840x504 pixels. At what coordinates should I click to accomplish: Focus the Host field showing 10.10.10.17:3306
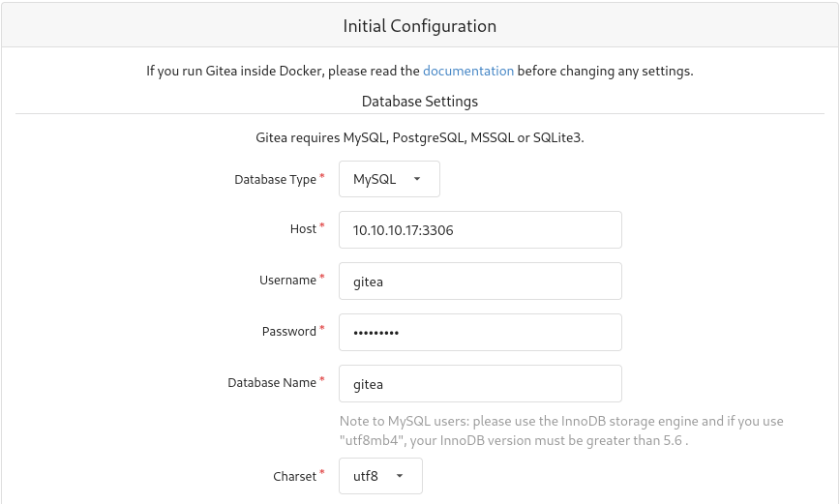click(480, 230)
